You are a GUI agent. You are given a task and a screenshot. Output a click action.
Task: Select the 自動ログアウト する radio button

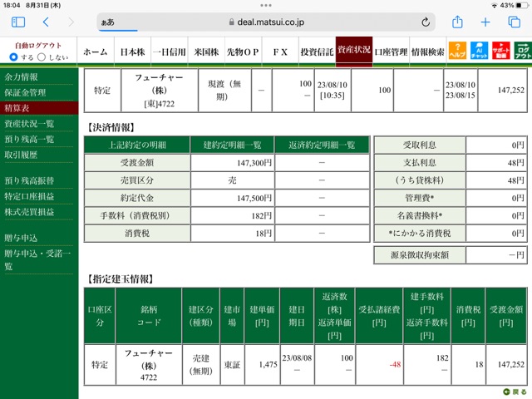tap(13, 57)
